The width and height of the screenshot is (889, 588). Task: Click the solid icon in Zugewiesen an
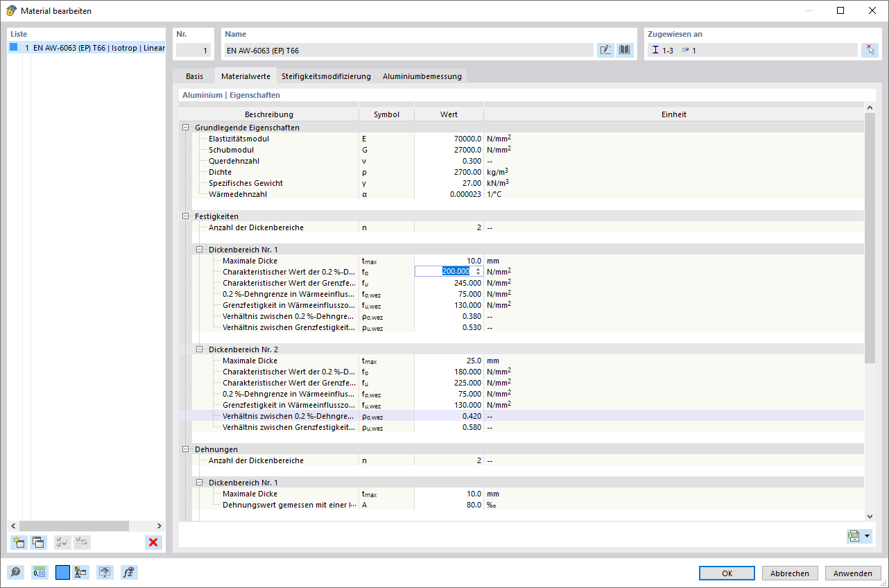[x=685, y=50]
